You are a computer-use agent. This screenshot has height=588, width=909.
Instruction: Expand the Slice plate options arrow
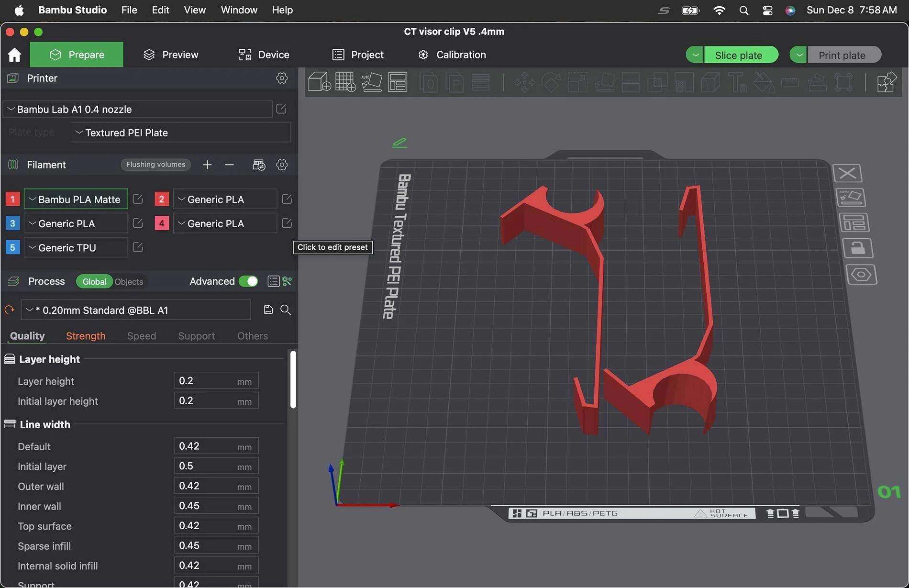coord(695,55)
